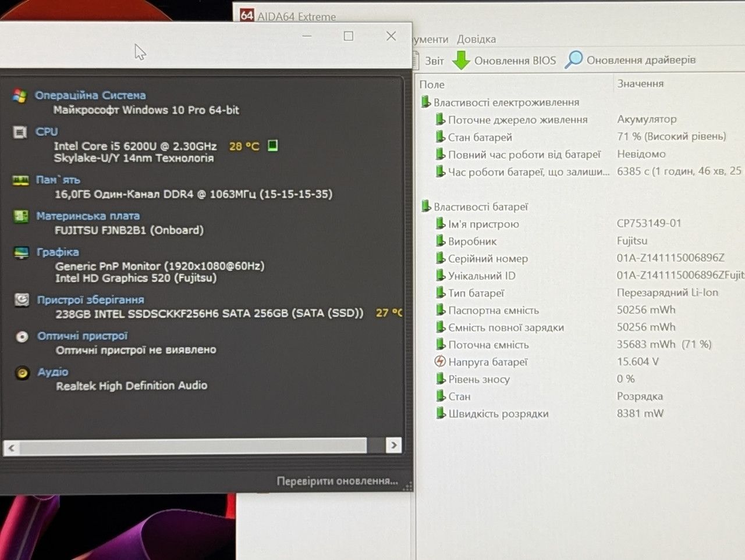Click the motherboard icon
The width and height of the screenshot is (745, 560).
click(21, 216)
